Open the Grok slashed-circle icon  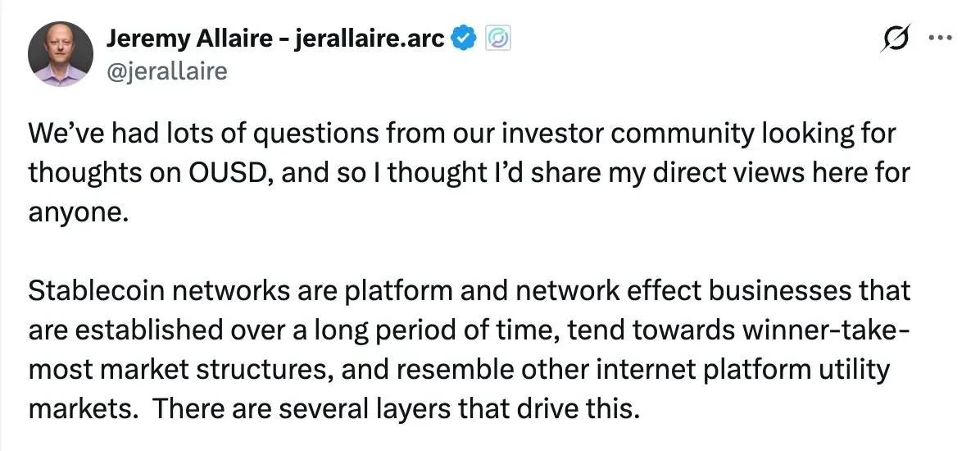pos(896,39)
